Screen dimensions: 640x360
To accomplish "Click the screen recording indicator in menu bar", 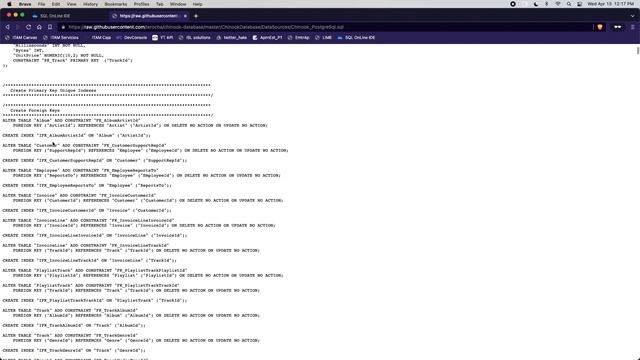I will click(513, 4).
